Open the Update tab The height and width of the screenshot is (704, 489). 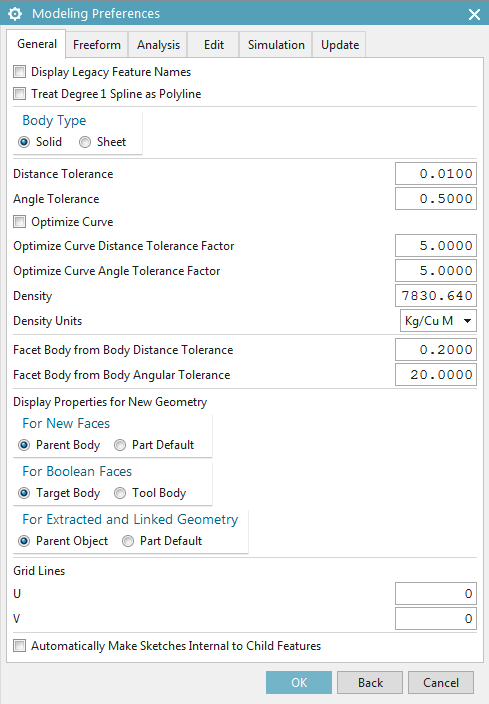click(340, 45)
